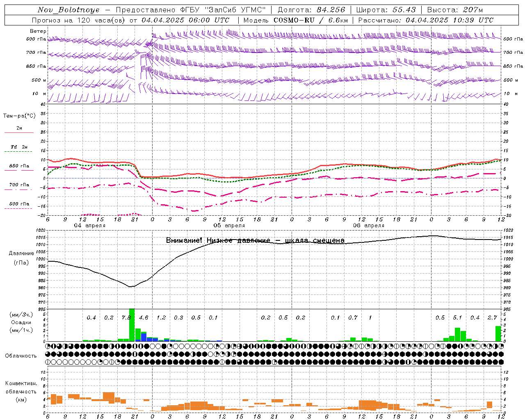Click the pressure minimum point on the curve
Screen dimensions: 525x420
130,286
